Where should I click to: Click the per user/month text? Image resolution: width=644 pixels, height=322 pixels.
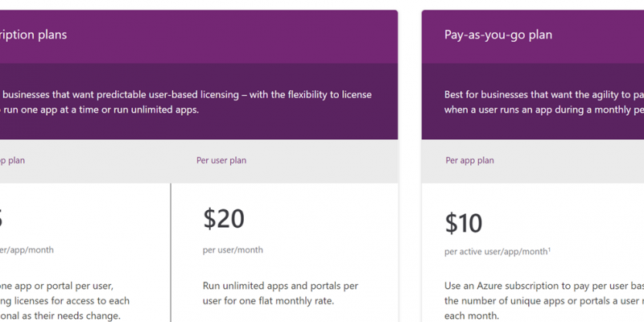coord(233,250)
